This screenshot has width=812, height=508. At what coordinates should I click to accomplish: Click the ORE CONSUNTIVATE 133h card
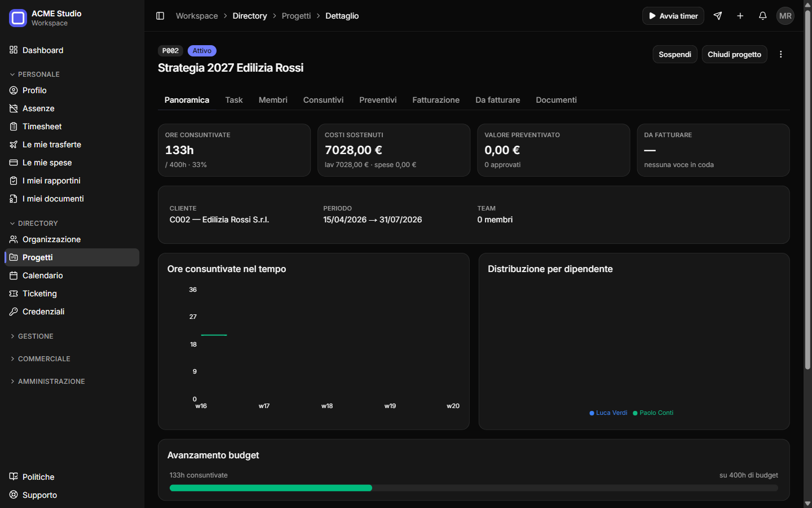pos(234,150)
